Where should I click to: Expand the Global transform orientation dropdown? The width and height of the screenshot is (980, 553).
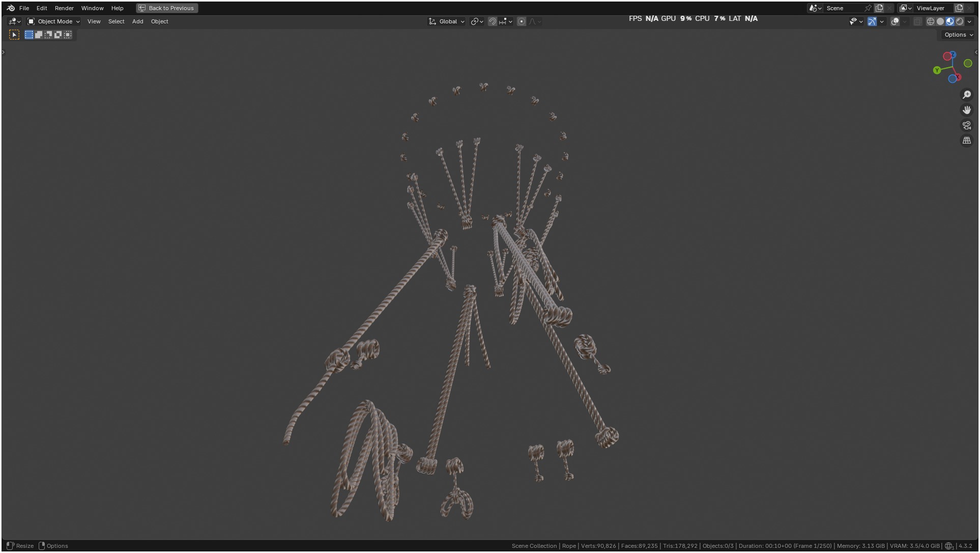tap(447, 21)
